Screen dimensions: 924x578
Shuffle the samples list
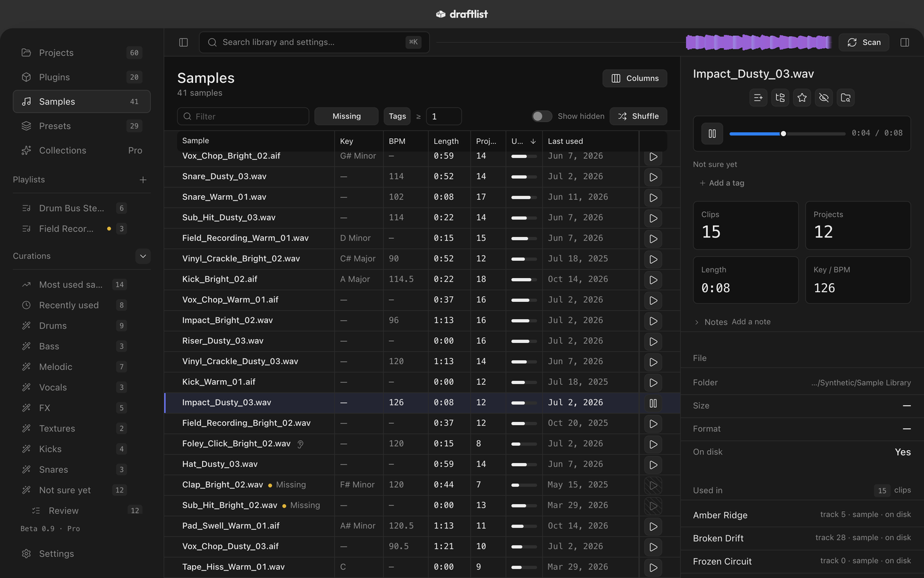tap(638, 116)
